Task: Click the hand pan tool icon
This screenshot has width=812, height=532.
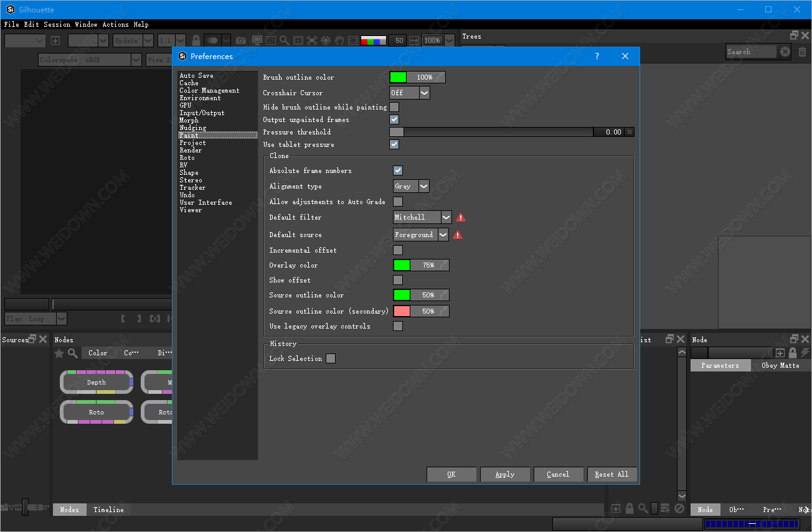Action: click(339, 40)
